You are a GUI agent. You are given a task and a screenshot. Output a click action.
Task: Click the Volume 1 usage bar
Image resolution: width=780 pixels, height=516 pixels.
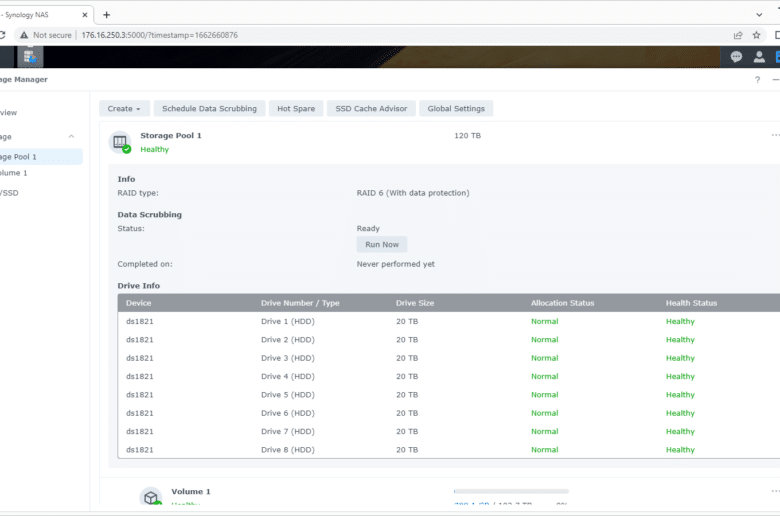[511, 491]
